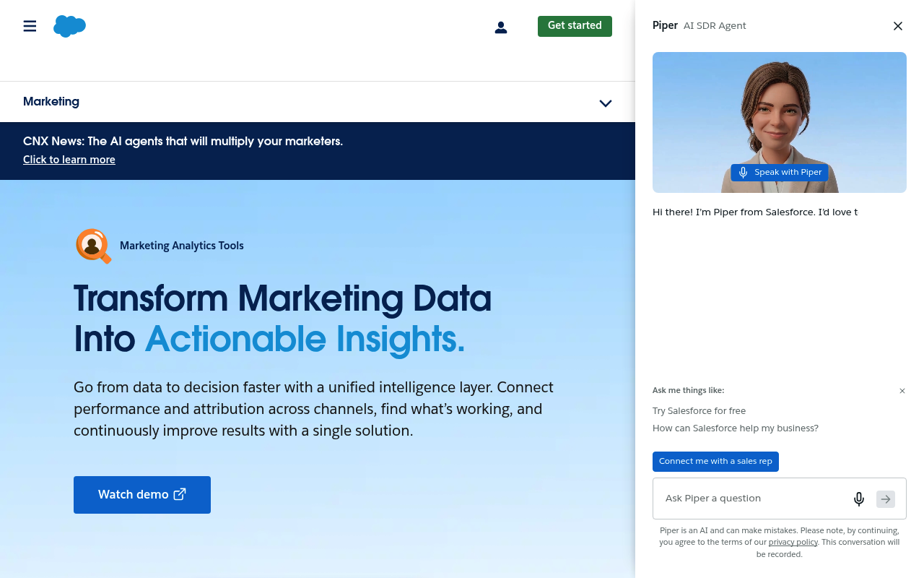Dismiss the Ask me things like suggestions

click(x=902, y=391)
